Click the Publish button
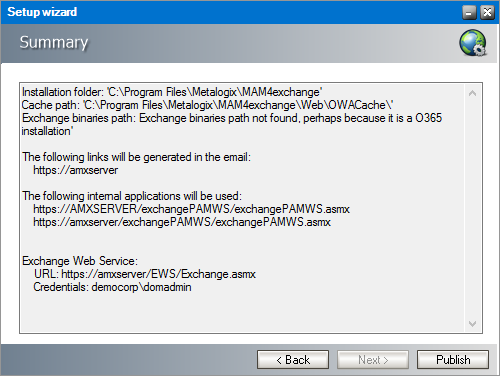This screenshot has width=500, height=376. click(x=453, y=360)
